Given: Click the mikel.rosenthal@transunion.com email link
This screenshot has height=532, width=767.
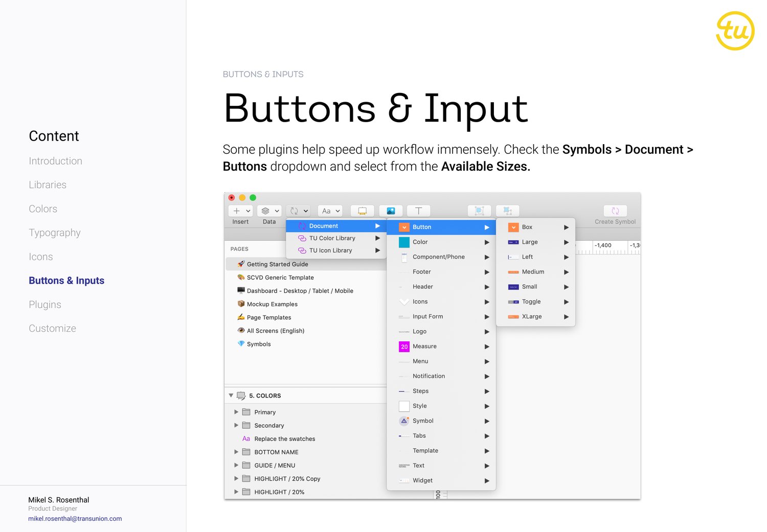Looking at the screenshot, I should pos(75,519).
